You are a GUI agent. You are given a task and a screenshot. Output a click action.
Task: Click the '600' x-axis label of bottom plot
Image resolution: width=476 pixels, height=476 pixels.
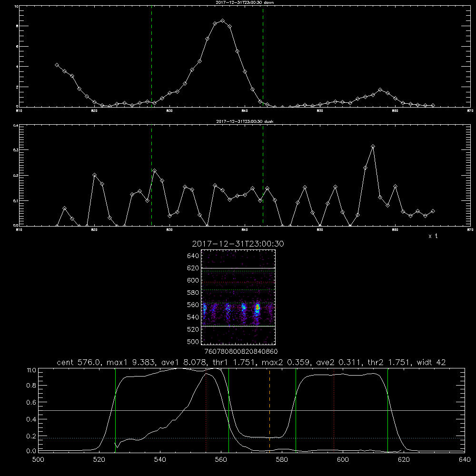tap(343, 460)
